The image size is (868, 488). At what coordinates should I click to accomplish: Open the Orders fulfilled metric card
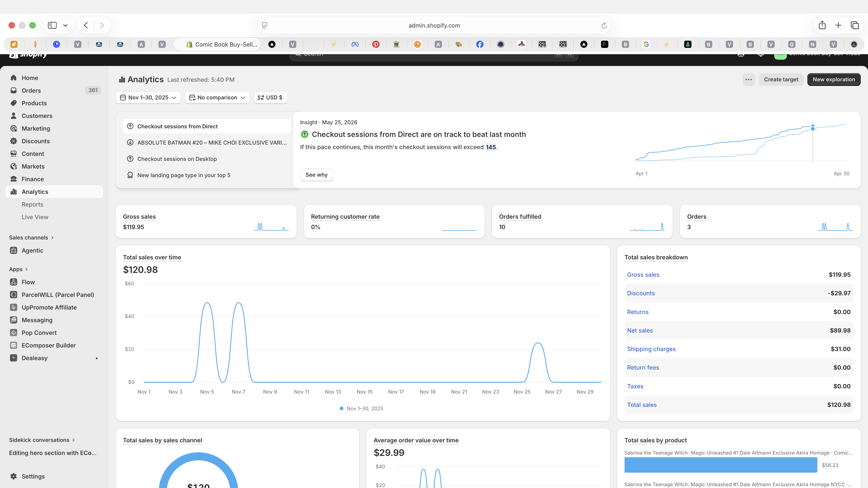tap(582, 222)
